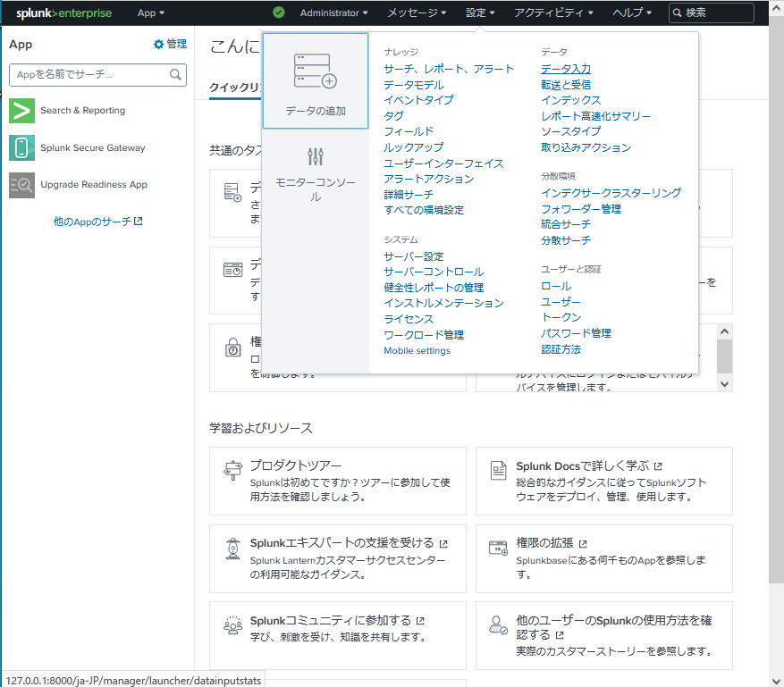This screenshot has height=687, width=784.
Task: Collapse the 設定 dropdown menu
Action: pyautogui.click(x=480, y=13)
